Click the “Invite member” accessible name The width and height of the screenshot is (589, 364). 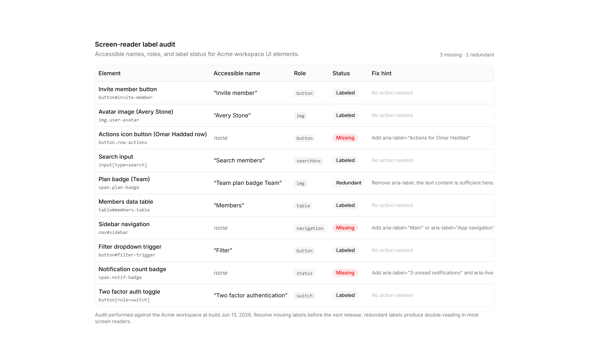pyautogui.click(x=235, y=93)
